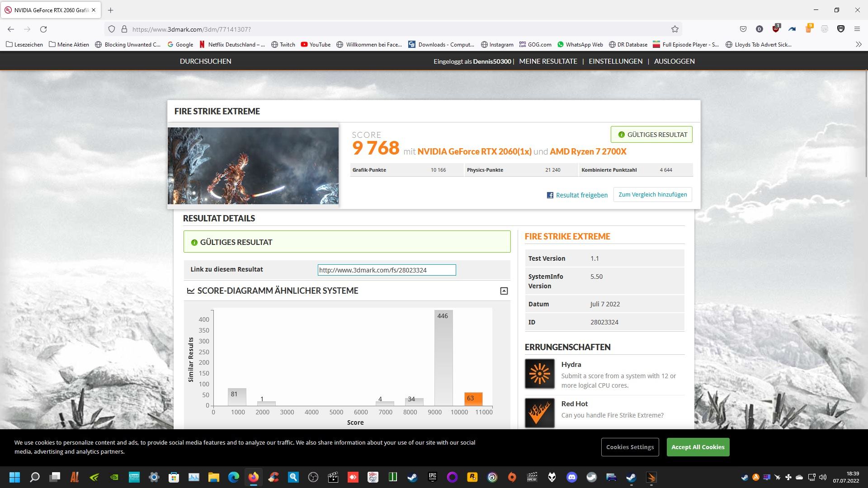
Task: Click the Fire Strike Extreme thumbnail
Action: pyautogui.click(x=253, y=165)
